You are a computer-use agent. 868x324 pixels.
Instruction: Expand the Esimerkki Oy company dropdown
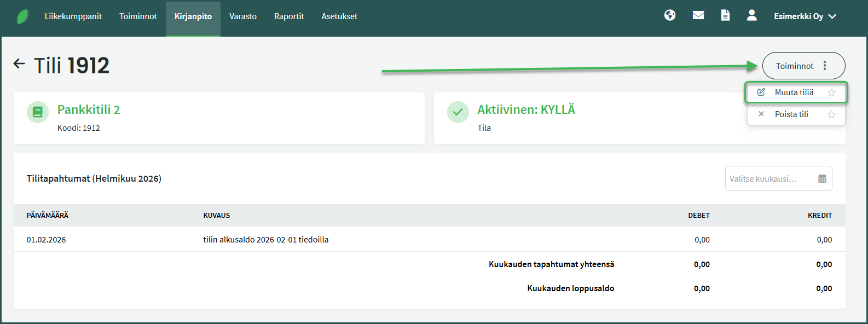click(x=805, y=16)
